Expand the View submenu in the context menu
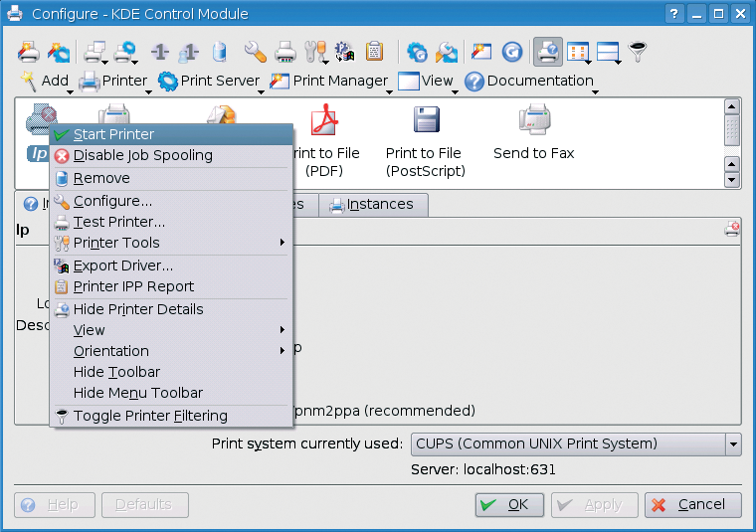Screen dimensions: 756x532 pos(171,330)
